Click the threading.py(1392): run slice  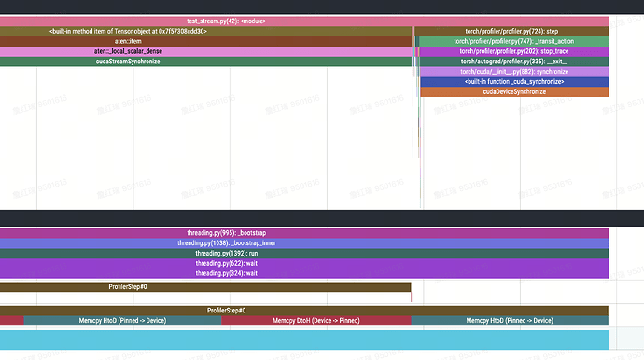tap(304, 254)
